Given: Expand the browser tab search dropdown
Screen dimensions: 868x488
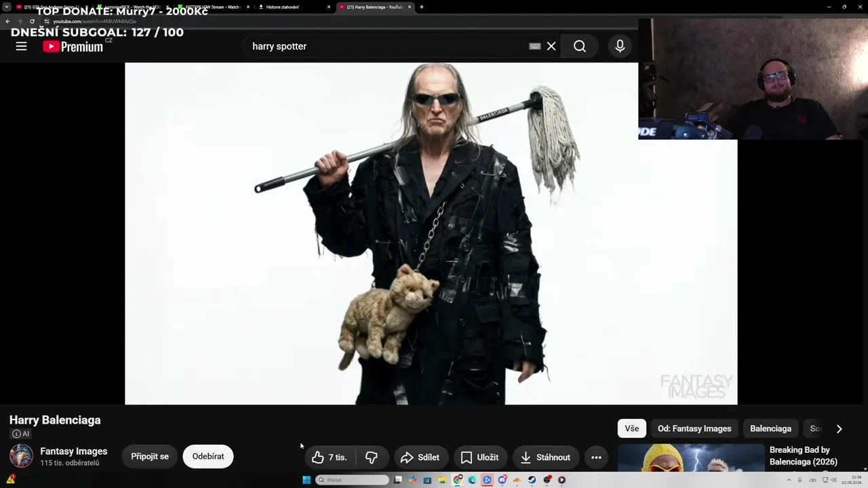Looking at the screenshot, I should (7, 7).
